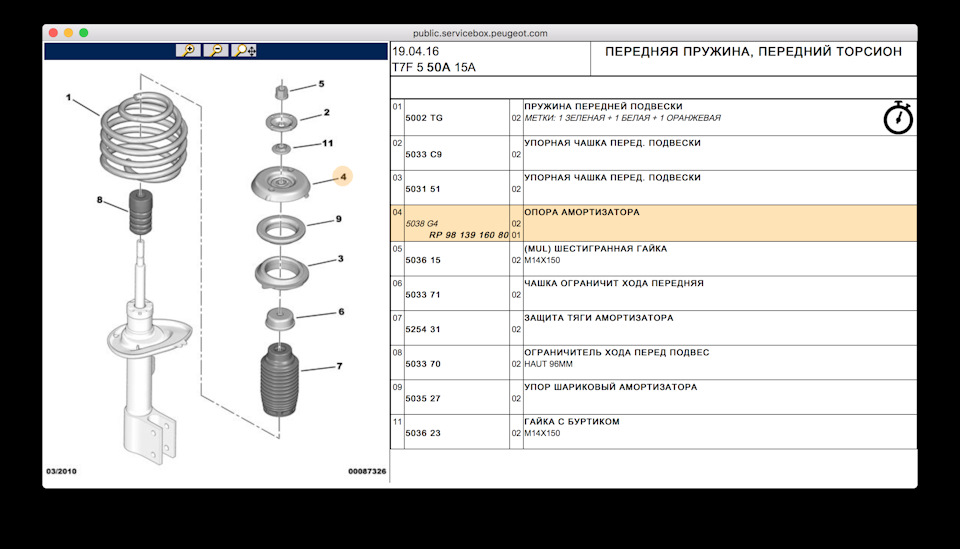The height and width of the screenshot is (549, 960).
Task: Select callout number 6 in diagram
Action: (341, 312)
